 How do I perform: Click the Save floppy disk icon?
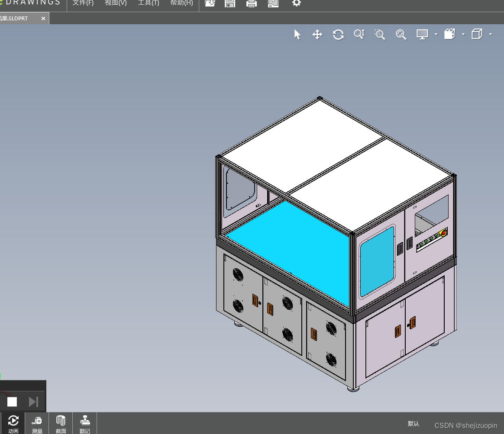(x=230, y=3)
